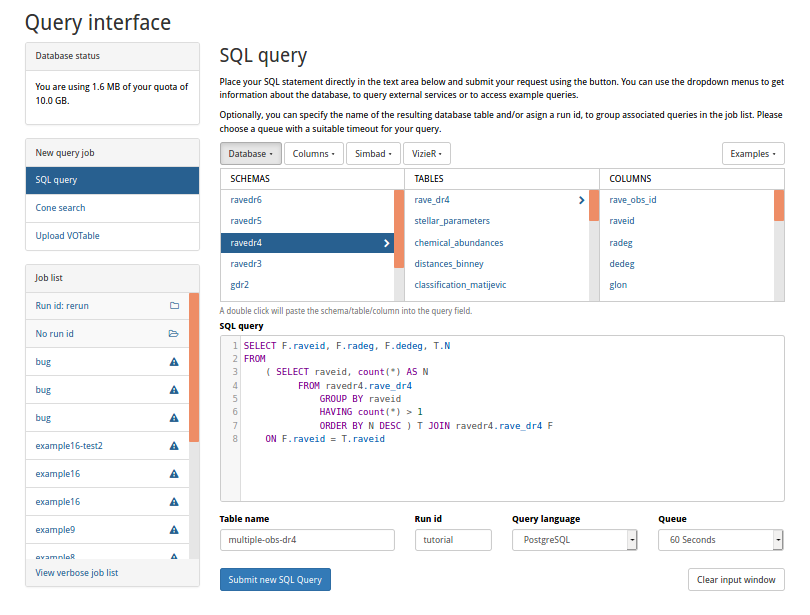This screenshot has height=615, width=810.
Task: Click the chevron arrow next to rave_dr4 table
Action: (581, 200)
